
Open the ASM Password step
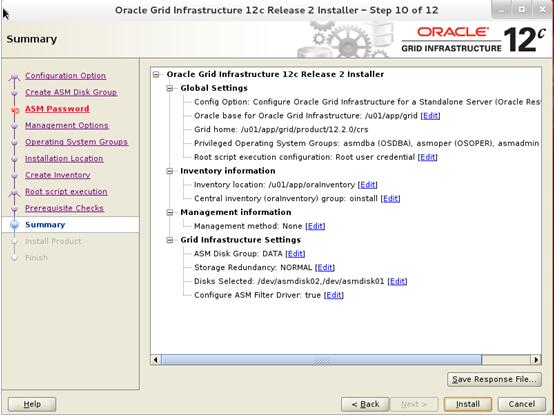pyautogui.click(x=57, y=109)
